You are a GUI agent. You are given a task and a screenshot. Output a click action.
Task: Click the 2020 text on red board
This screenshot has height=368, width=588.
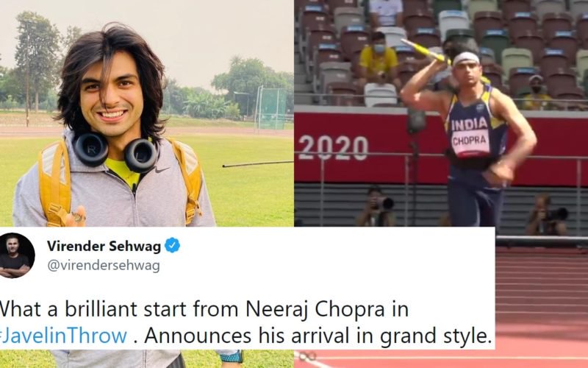pos(334,148)
